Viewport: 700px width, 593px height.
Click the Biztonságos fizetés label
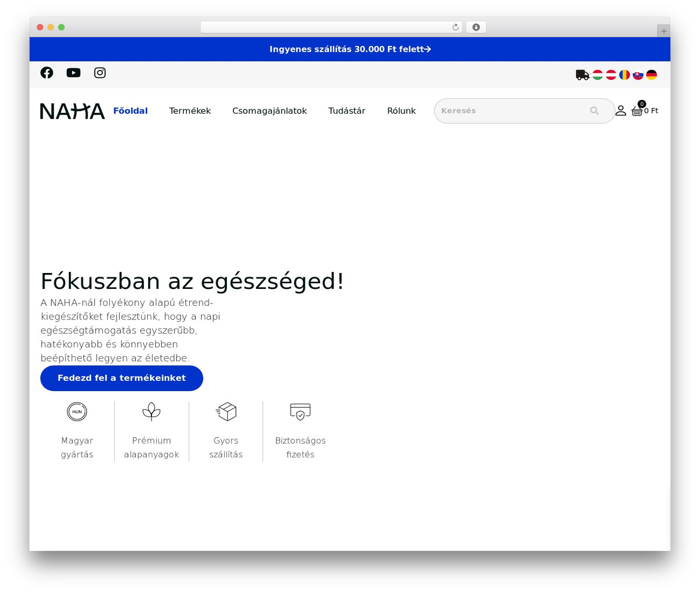click(x=300, y=447)
